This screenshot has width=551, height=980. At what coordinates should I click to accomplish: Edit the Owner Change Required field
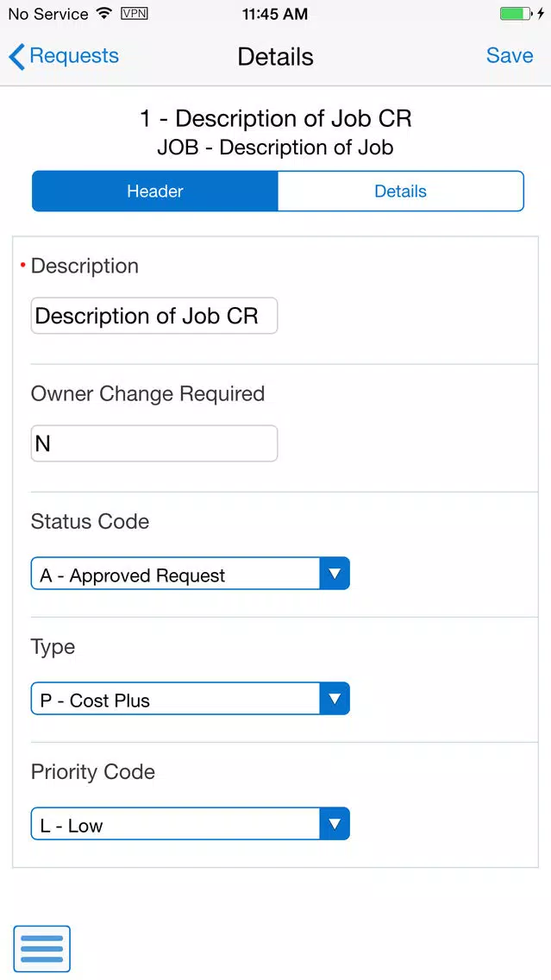coord(154,443)
